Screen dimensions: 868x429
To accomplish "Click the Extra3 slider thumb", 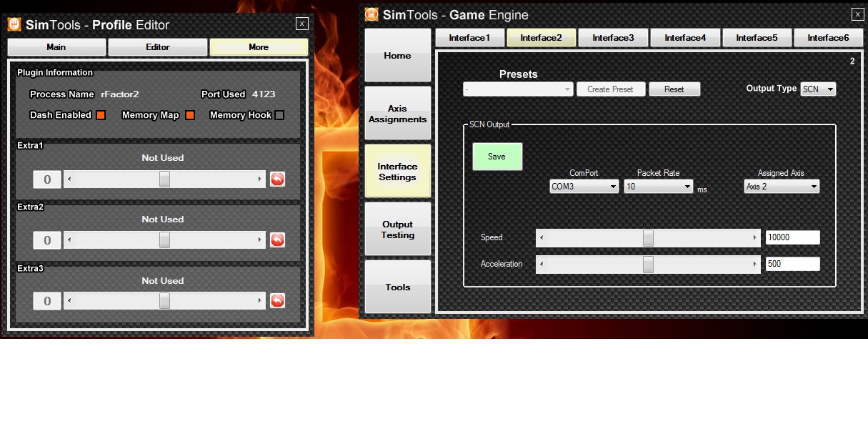I will click(x=164, y=301).
